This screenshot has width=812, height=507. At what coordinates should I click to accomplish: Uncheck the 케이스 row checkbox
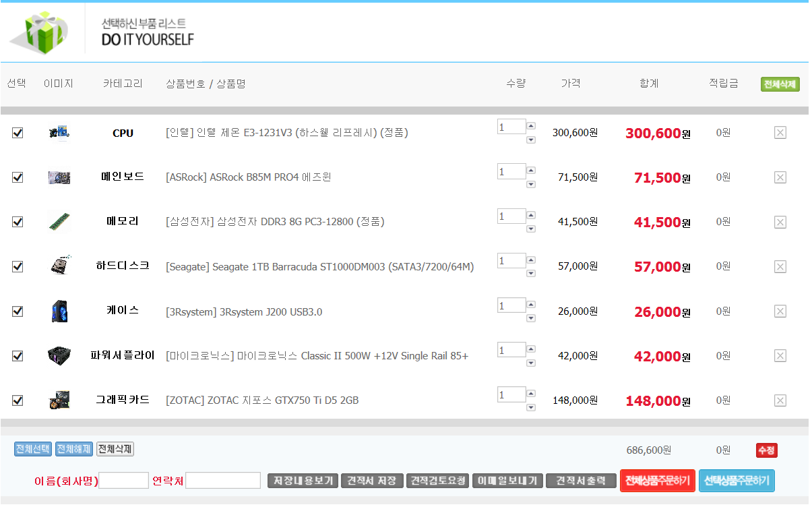[x=18, y=311]
